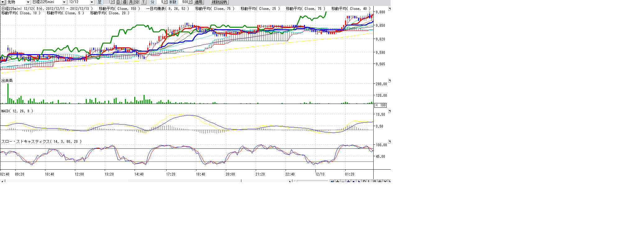644x239 pixels.
Task: Switch to the 週 (weekly) chart period
Action: 125,2
